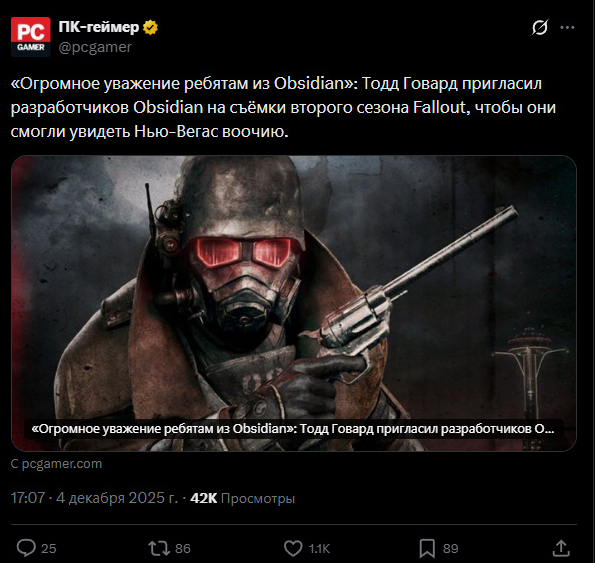595x563 pixels.
Task: Open the @pcgamer handle link
Action: (x=95, y=47)
